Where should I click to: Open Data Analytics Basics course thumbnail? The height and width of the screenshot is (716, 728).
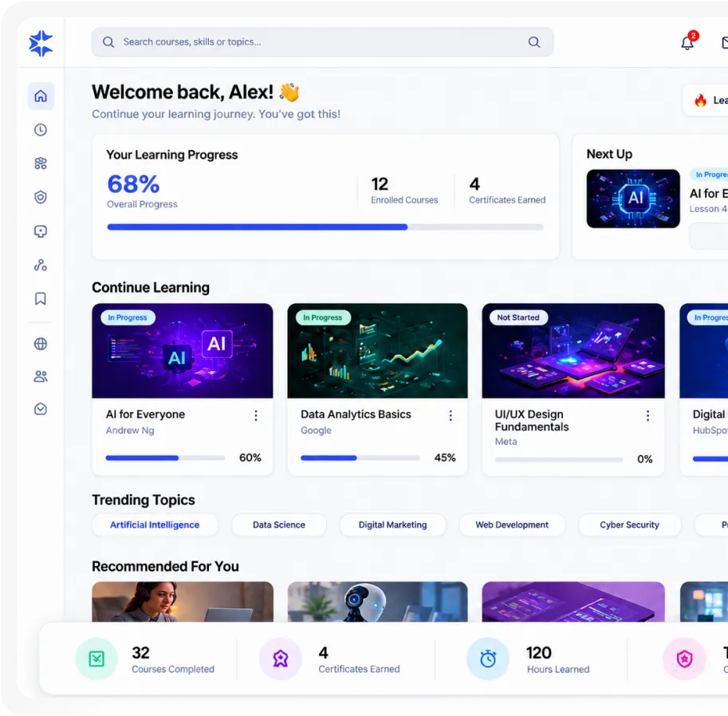377,351
